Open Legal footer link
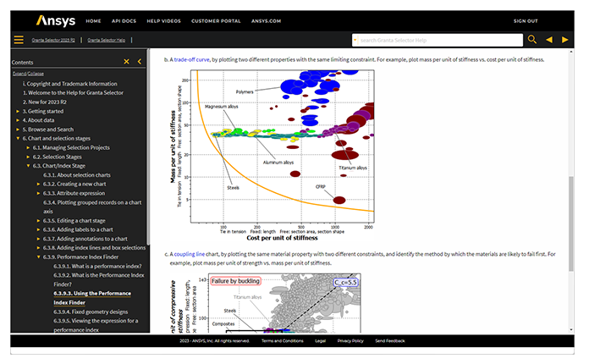 tap(320, 341)
